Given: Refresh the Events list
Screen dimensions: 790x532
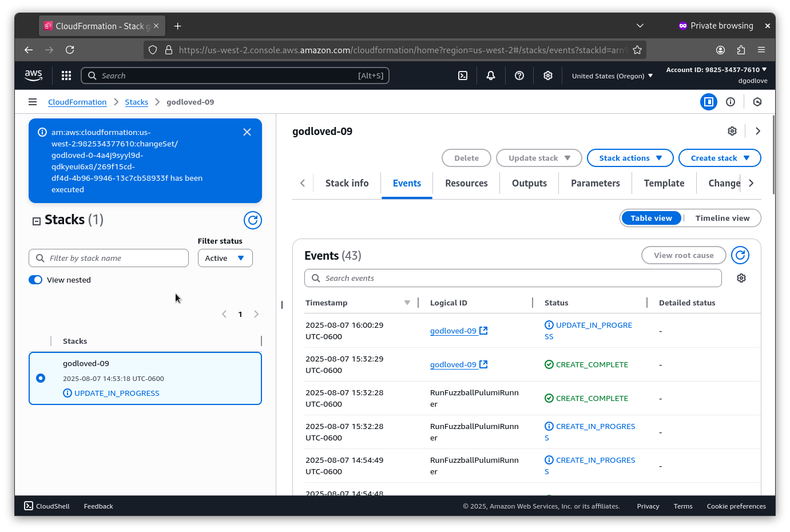Looking at the screenshot, I should [740, 255].
